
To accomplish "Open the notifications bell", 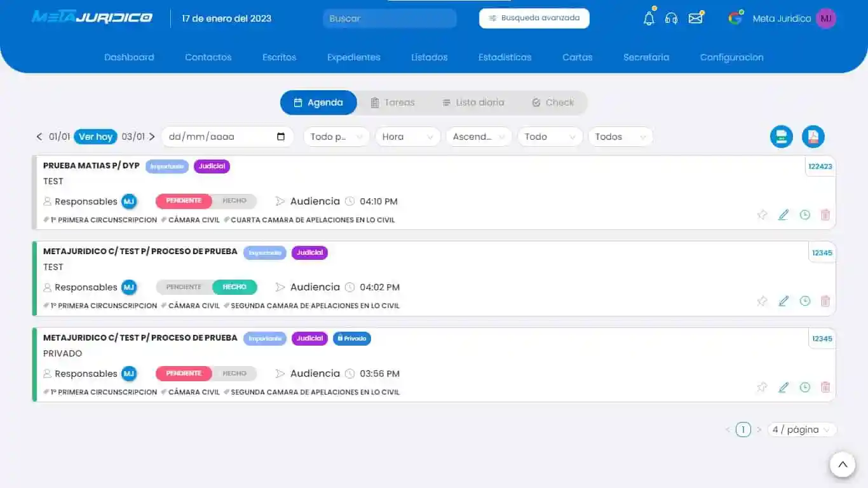I will [649, 18].
